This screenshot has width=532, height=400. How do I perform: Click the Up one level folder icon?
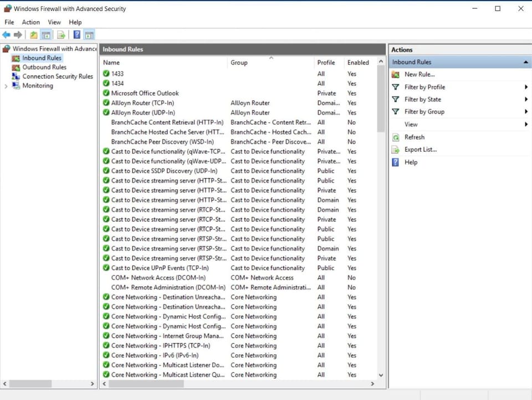[34, 35]
